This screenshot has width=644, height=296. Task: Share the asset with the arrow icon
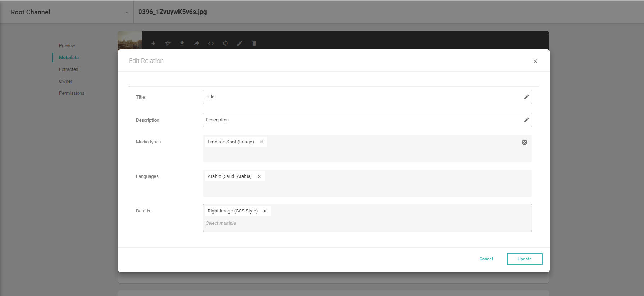click(x=196, y=43)
